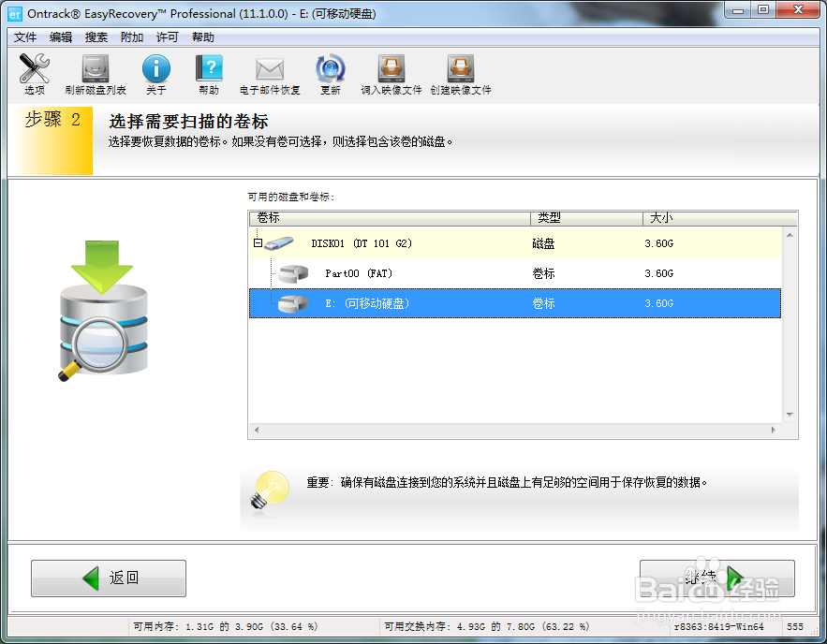Click 调入映像文件 load image file

[x=391, y=75]
